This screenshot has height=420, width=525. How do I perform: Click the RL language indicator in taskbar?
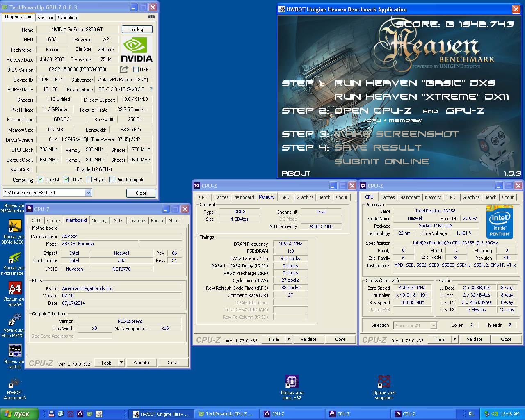(472, 414)
